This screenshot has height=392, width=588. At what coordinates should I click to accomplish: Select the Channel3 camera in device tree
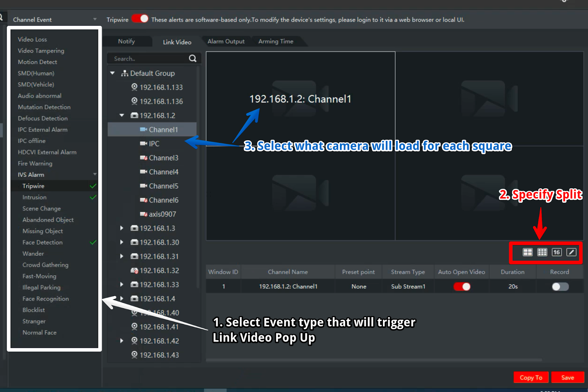(x=163, y=158)
